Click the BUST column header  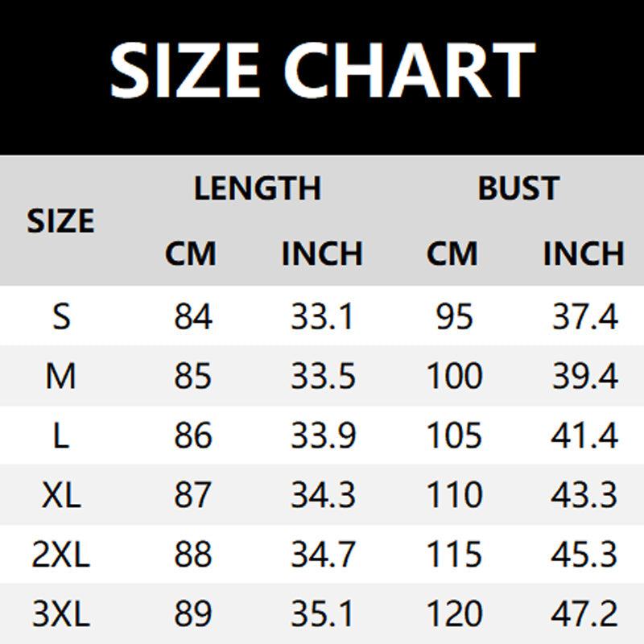point(518,188)
